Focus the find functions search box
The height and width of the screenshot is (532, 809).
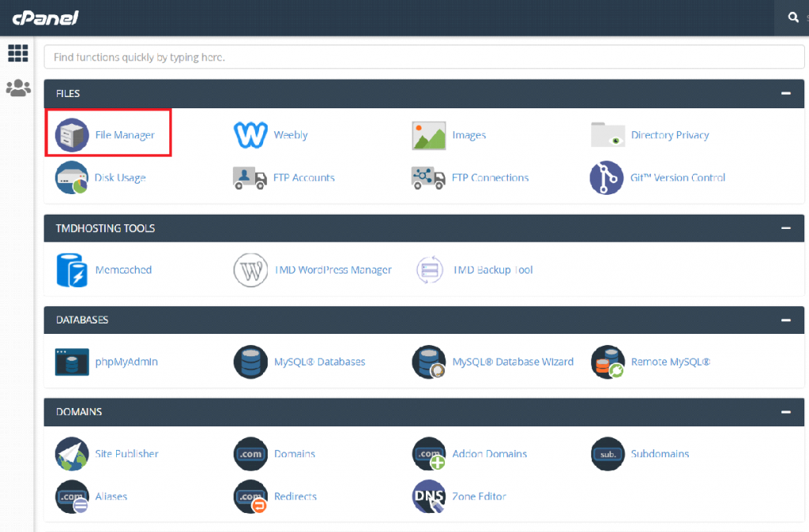(423, 58)
